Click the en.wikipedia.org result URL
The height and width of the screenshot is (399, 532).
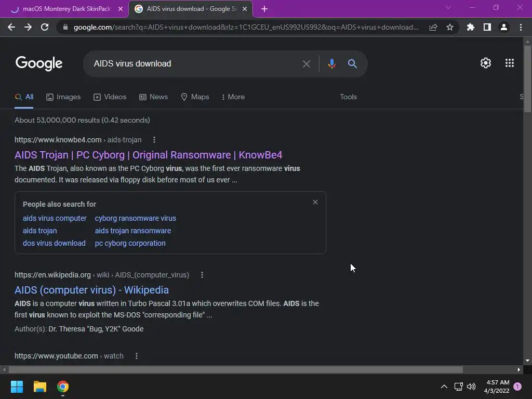(x=102, y=275)
